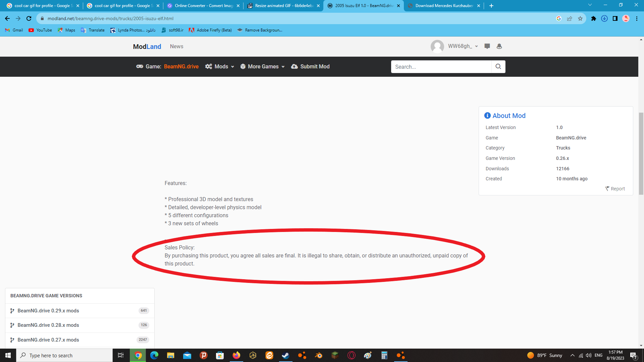Open Blender from the taskbar

pos(319,355)
